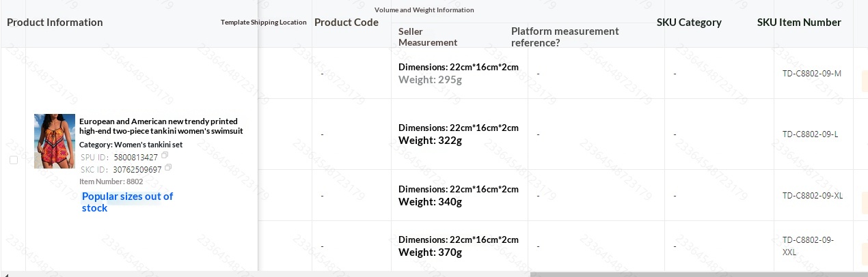
Task: Select SKU item number TD-C8802-09-L
Action: [810, 134]
